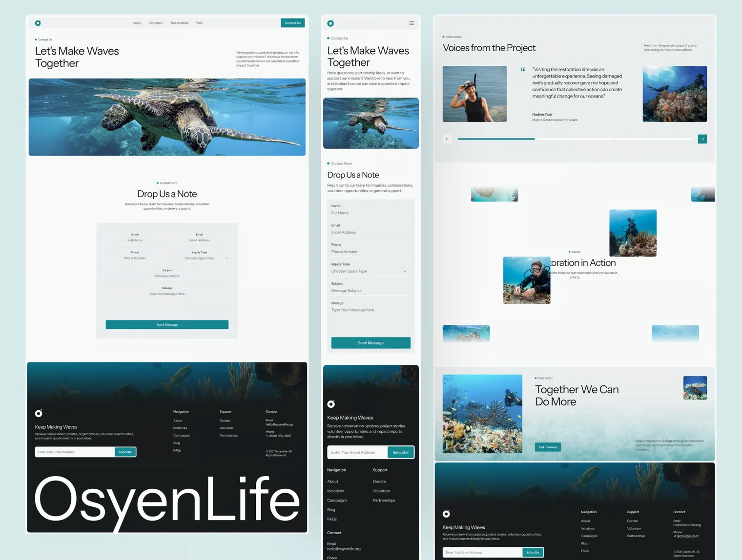
Task: Click Donate link in desktop contact page footer
Action: point(225,420)
